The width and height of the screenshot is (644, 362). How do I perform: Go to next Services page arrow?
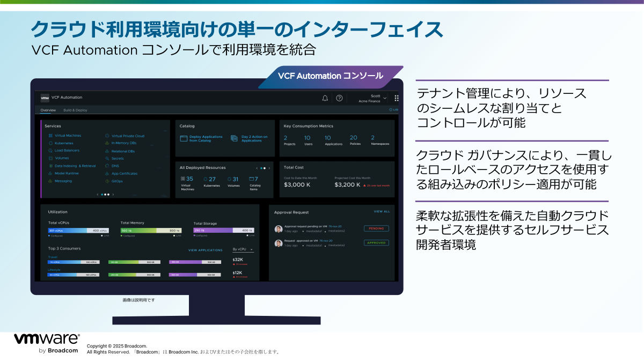[113, 195]
